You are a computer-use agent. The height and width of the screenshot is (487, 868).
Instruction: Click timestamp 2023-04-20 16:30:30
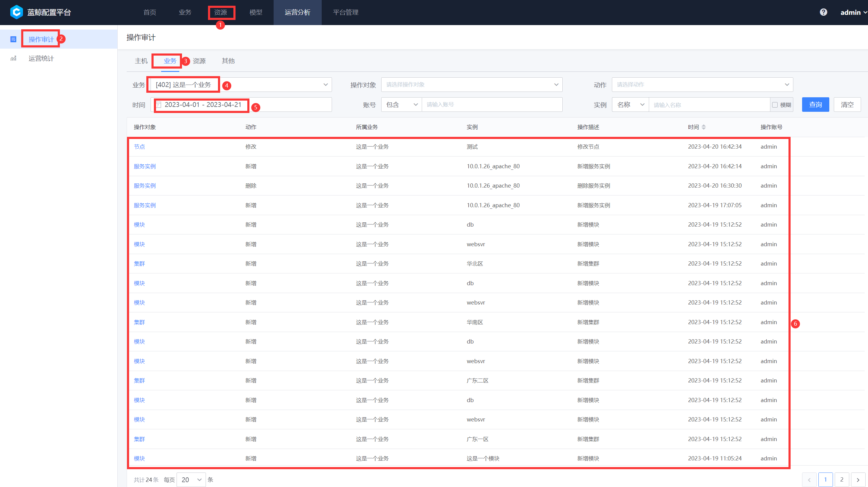click(715, 186)
